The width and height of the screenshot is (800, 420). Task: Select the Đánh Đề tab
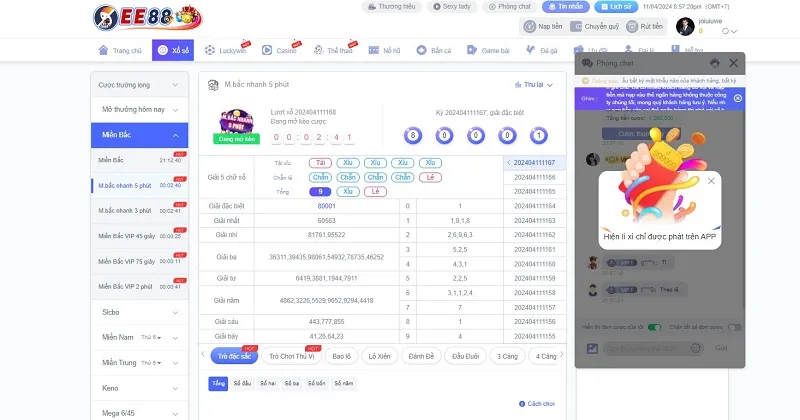pos(421,356)
